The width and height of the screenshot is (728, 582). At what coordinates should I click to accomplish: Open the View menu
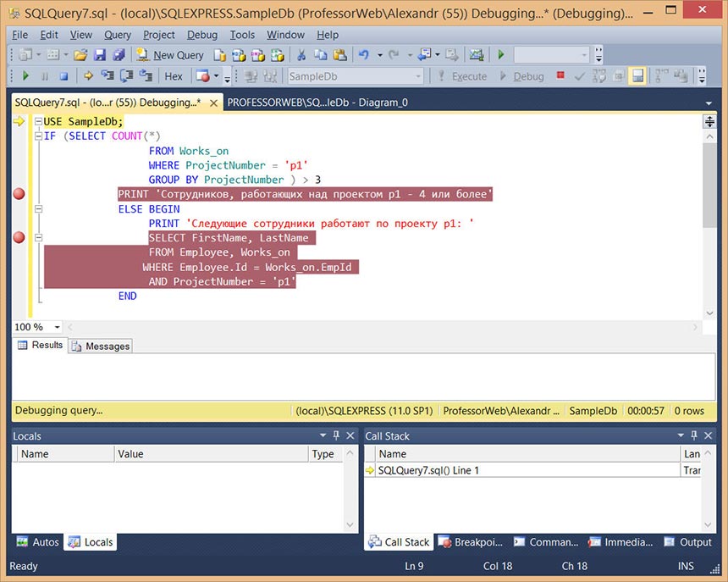[80, 35]
